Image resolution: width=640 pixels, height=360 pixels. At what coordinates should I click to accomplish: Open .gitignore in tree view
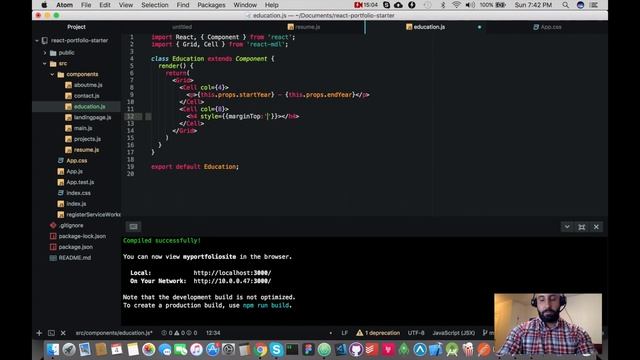pos(71,225)
